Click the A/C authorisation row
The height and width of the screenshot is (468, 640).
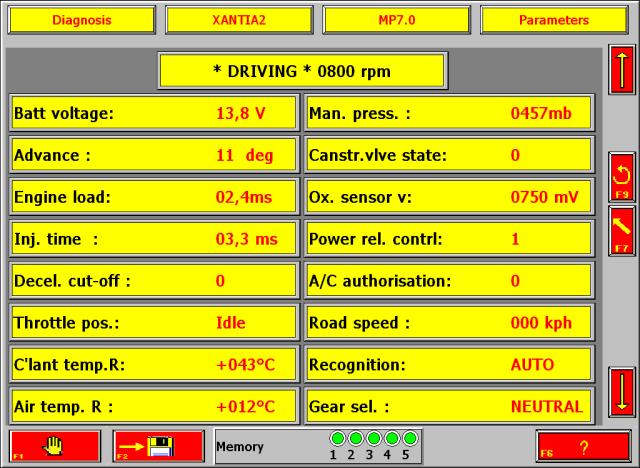point(449,281)
